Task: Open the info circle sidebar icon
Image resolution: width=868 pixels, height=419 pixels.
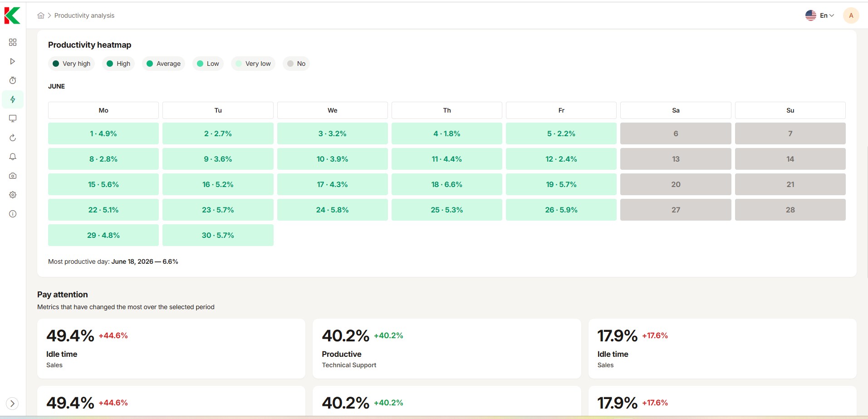Action: pyautogui.click(x=13, y=214)
